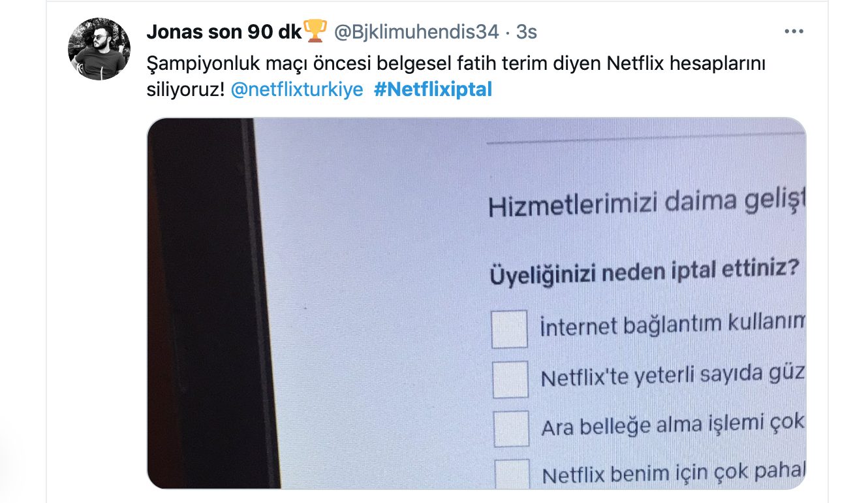
Task: Tick the "Netflix benim için çok pahalı" checkbox
Action: coord(512,474)
